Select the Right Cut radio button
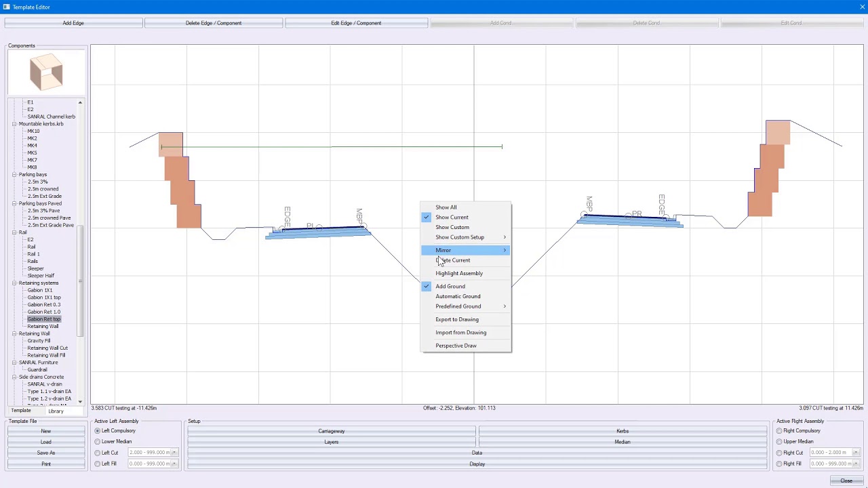The image size is (868, 488). pyautogui.click(x=780, y=453)
